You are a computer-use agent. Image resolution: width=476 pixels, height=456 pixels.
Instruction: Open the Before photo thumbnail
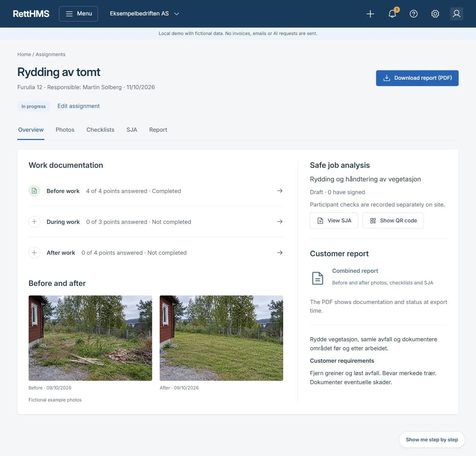[x=90, y=338]
